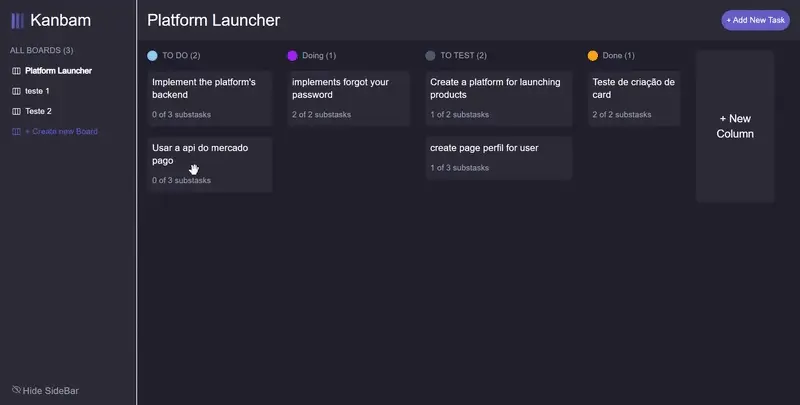Open the Implement the platform's backend card
Image resolution: width=800 pixels, height=405 pixels.
(210, 98)
